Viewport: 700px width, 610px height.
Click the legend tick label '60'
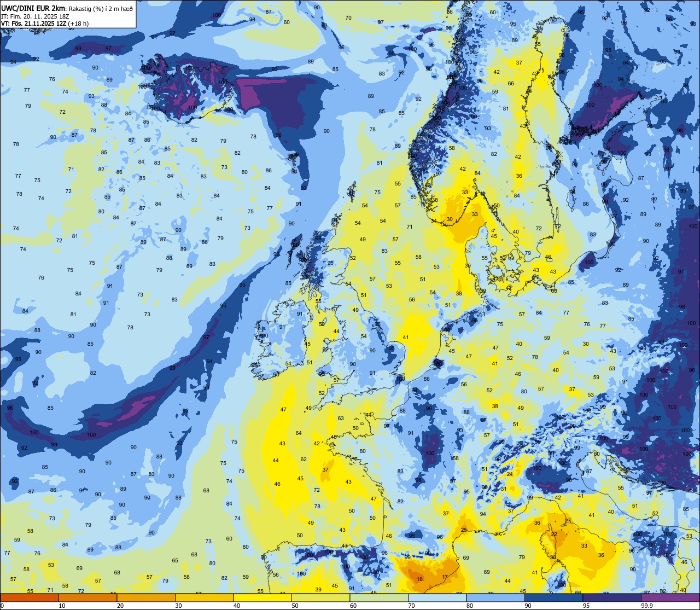coord(353,606)
